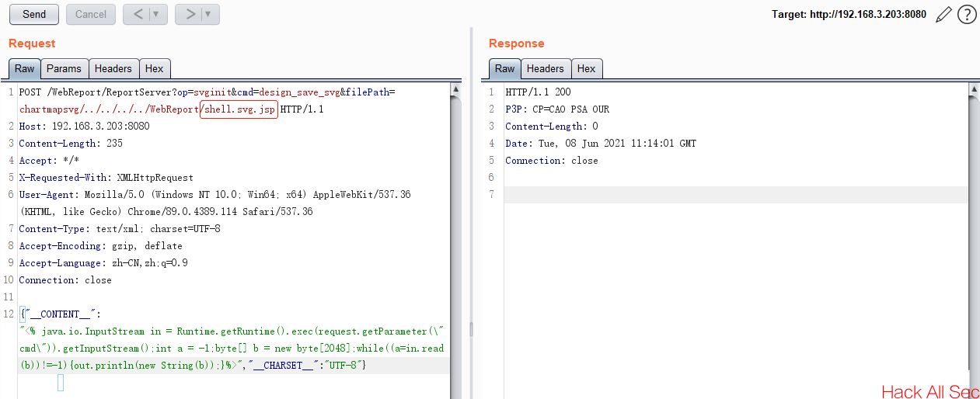Screen dimensions: 980x399
Task: Click Accept: */* header line
Action: click(49, 161)
